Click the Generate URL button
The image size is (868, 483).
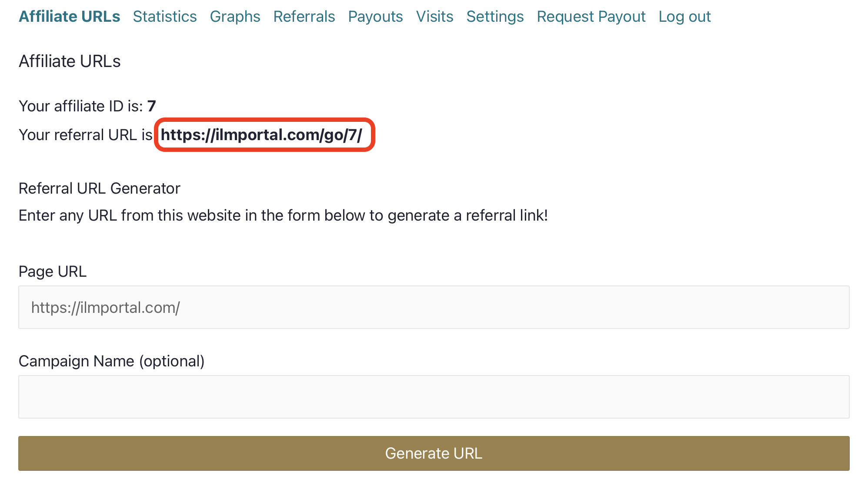(x=434, y=452)
